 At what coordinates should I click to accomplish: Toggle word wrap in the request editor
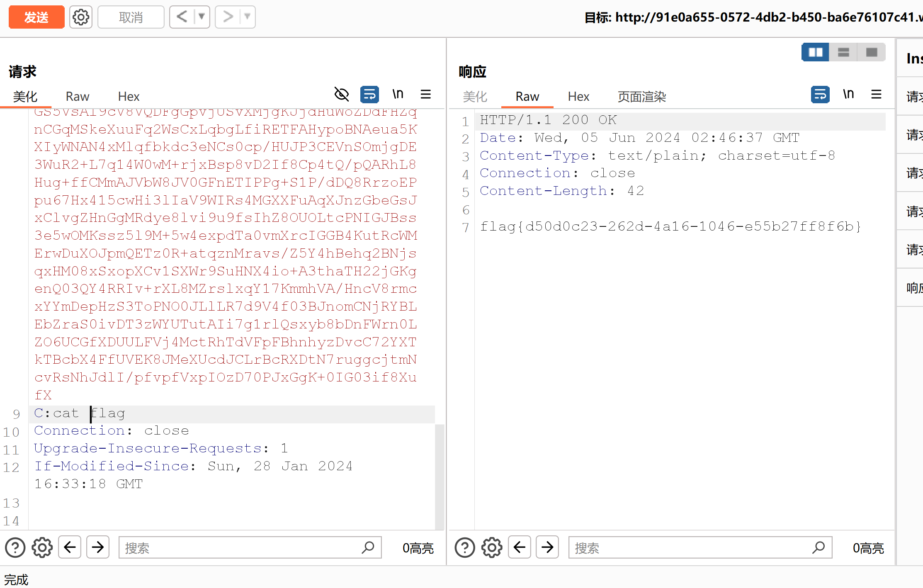[x=369, y=95]
